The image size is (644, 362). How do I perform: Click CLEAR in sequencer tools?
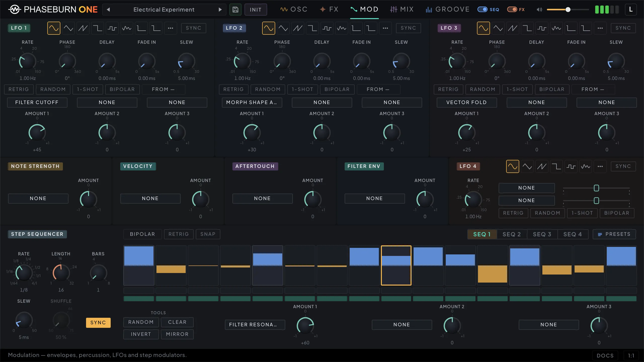pyautogui.click(x=177, y=322)
